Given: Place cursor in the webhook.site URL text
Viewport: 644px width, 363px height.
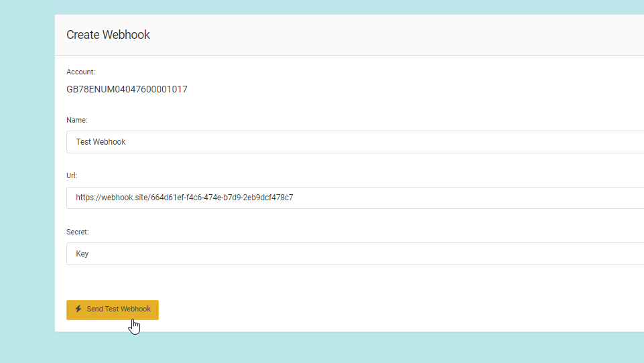Looking at the screenshot, I should click(x=184, y=198).
